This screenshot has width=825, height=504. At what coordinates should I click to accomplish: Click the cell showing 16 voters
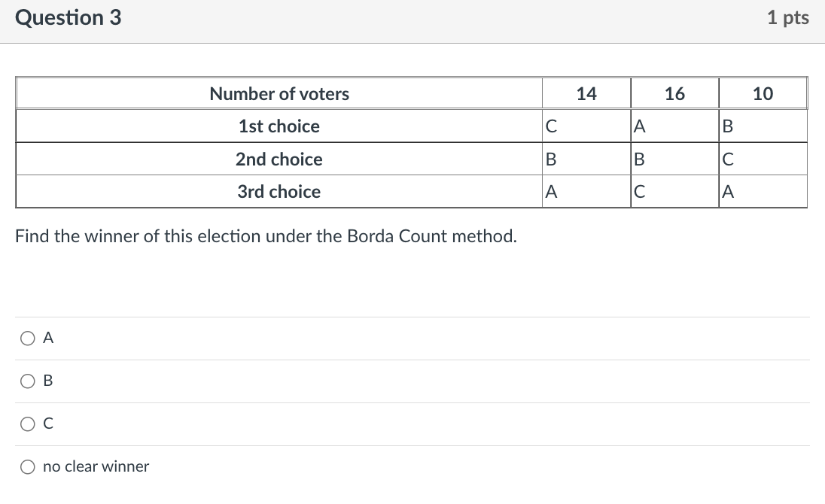674,93
